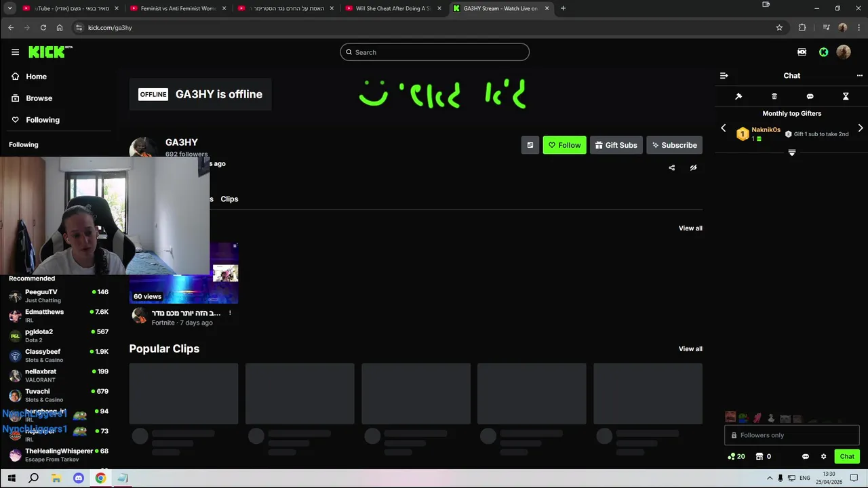Open Chrome extensions puzzle icon
This screenshot has height=488, width=868.
click(802, 28)
